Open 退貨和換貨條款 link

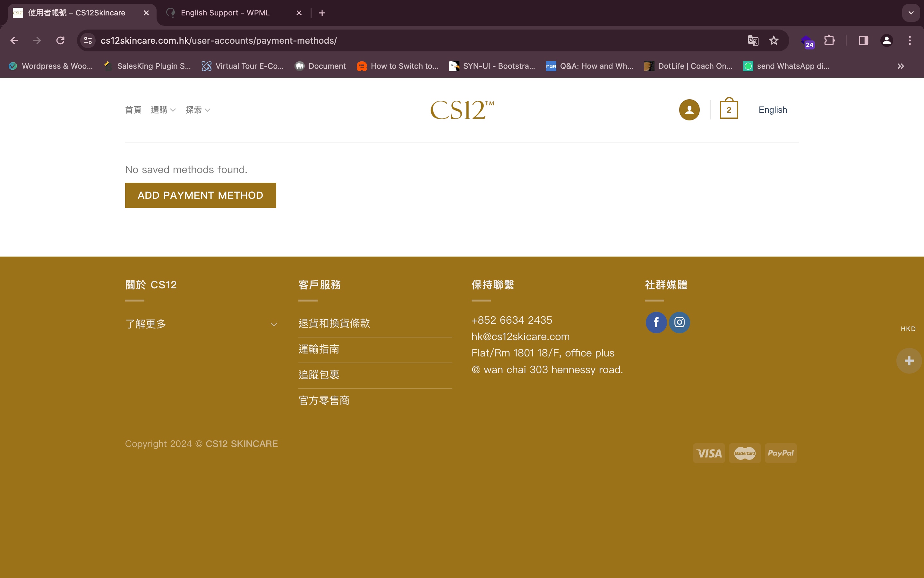click(334, 323)
